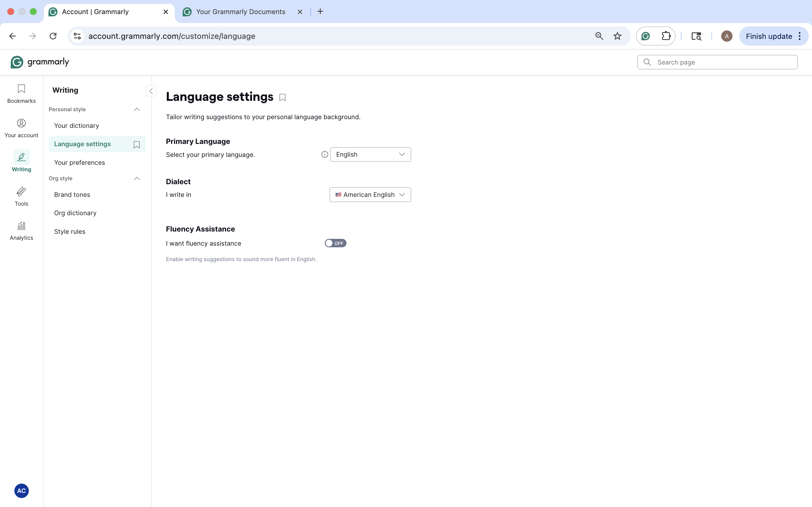Bookmark the Language settings page
Viewport: 812px width, 507px height.
(282, 97)
